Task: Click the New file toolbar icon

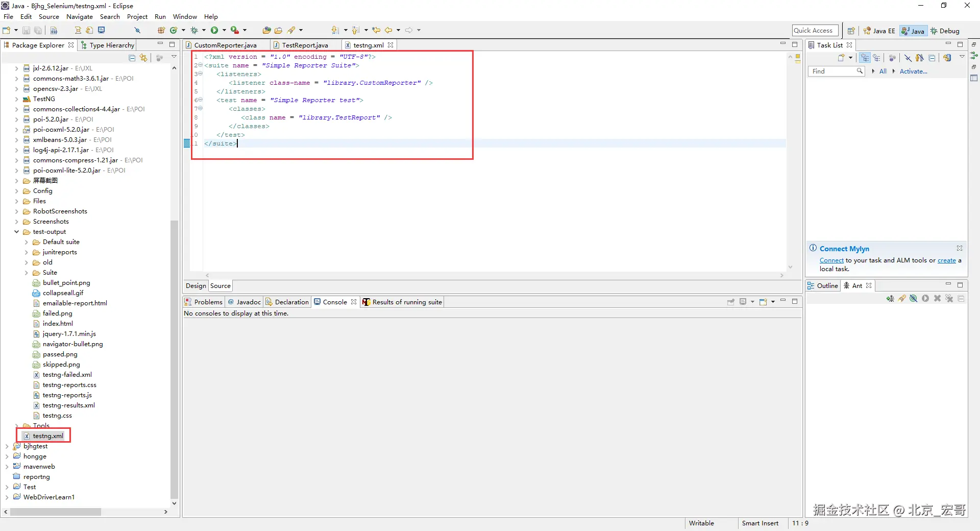Action: pyautogui.click(x=7, y=30)
